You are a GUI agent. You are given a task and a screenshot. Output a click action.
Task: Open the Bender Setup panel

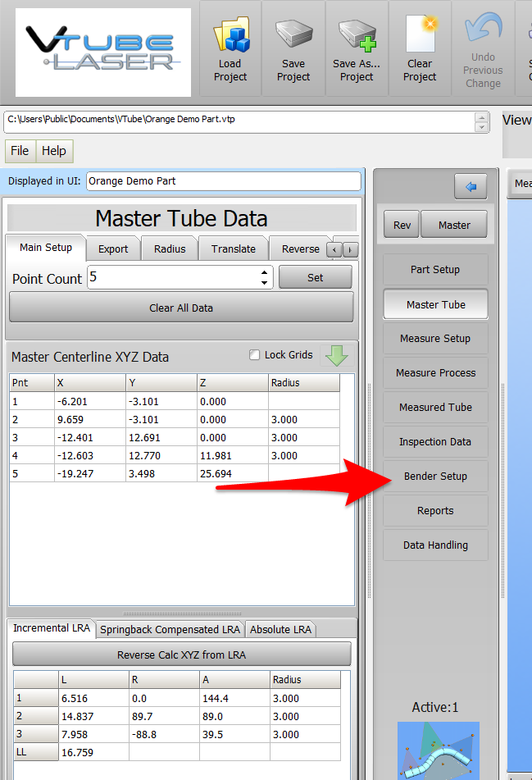(435, 477)
